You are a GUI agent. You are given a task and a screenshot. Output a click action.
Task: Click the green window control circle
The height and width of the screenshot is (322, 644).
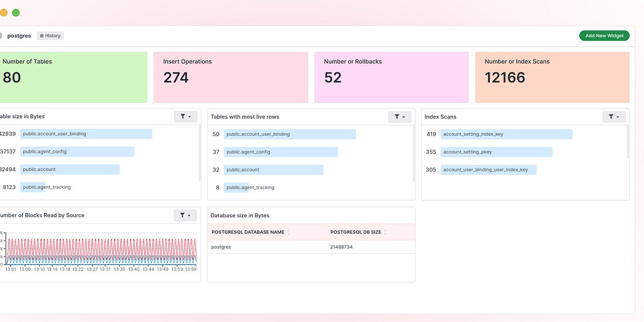pos(16,12)
